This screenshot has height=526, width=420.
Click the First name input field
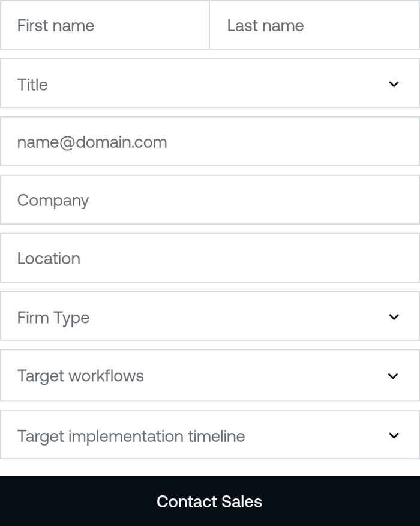pyautogui.click(x=105, y=25)
